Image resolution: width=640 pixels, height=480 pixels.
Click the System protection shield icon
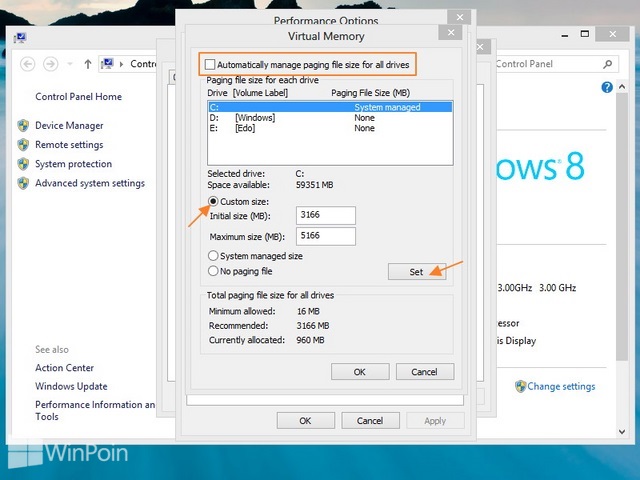(x=23, y=164)
